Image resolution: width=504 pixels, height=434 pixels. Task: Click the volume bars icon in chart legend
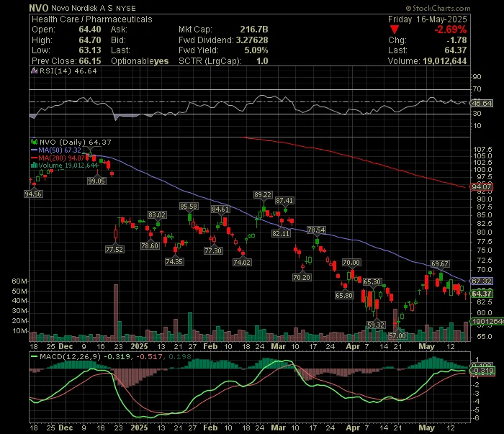tap(34, 166)
